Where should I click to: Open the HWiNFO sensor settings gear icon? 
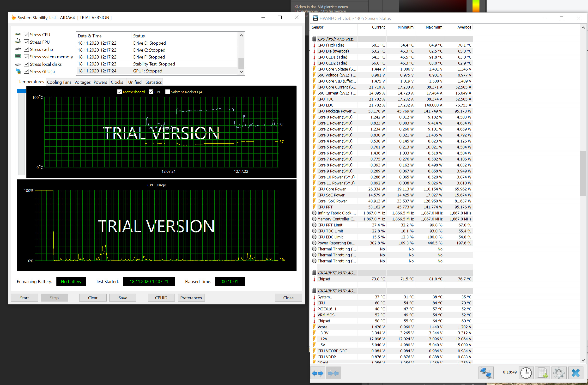559,373
